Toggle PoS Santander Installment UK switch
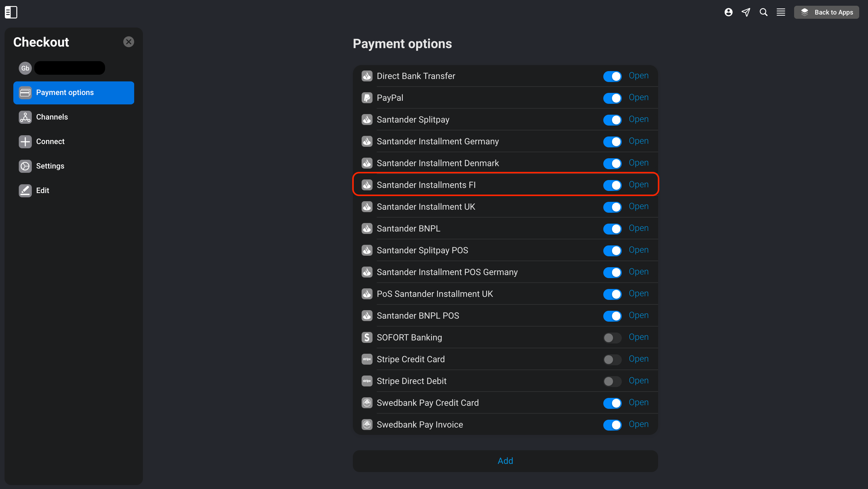868x489 pixels. pos(612,294)
